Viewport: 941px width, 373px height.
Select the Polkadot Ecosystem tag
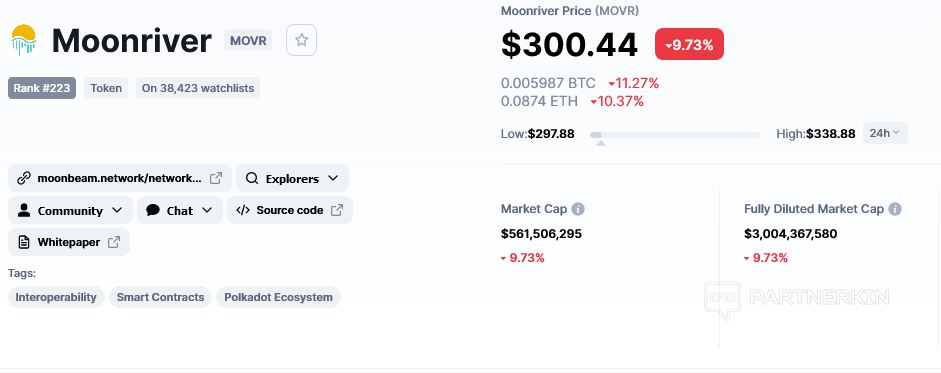click(x=278, y=297)
